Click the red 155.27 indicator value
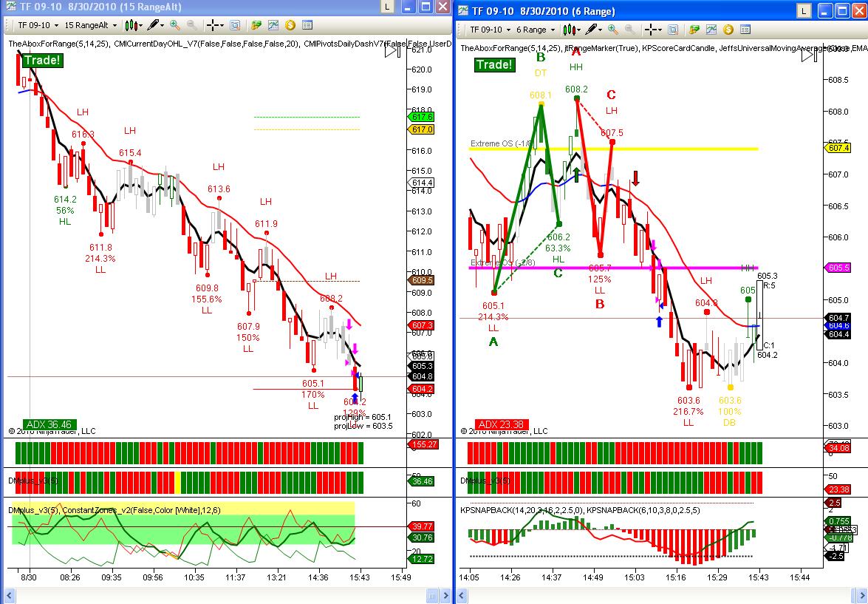The width and height of the screenshot is (868, 604). pos(423,444)
